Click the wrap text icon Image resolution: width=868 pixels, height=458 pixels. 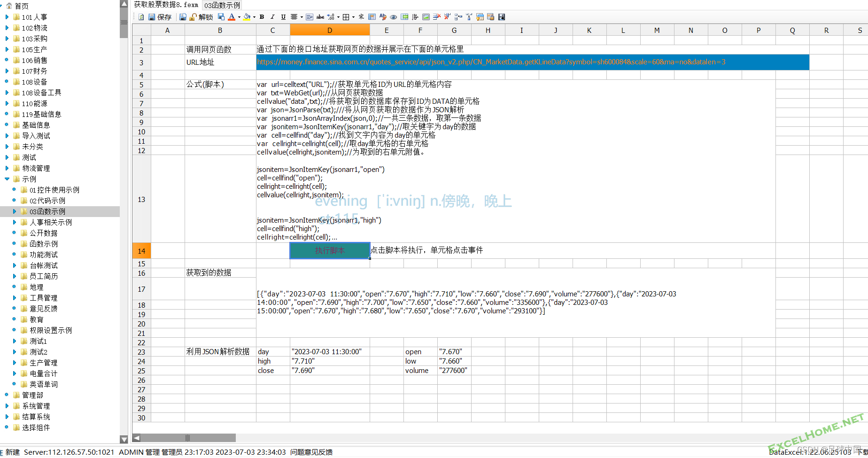[310, 17]
